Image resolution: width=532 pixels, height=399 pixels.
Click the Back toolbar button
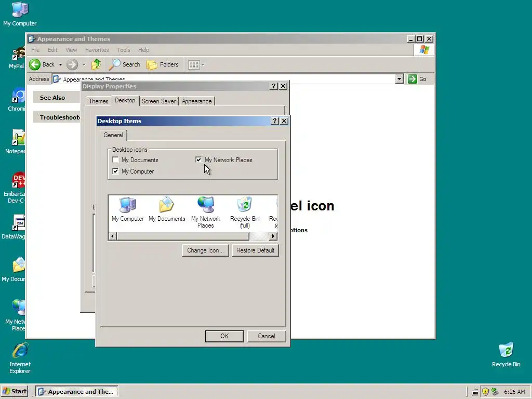(x=42, y=64)
